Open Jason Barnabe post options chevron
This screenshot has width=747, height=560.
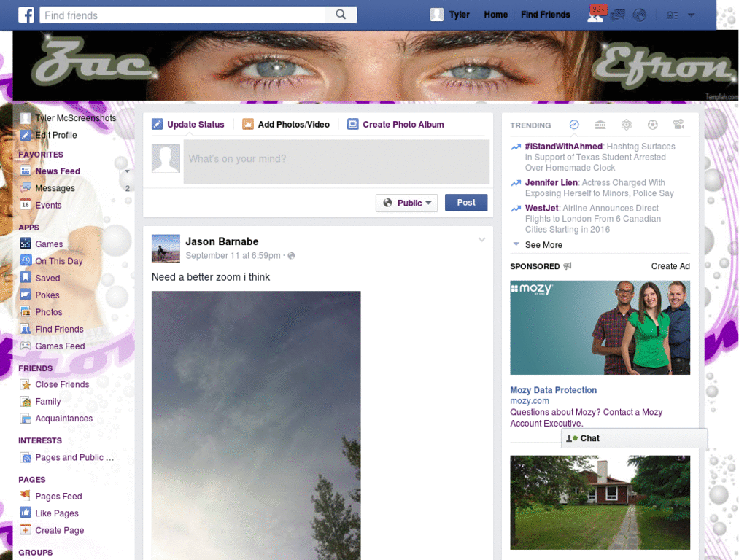[481, 239]
